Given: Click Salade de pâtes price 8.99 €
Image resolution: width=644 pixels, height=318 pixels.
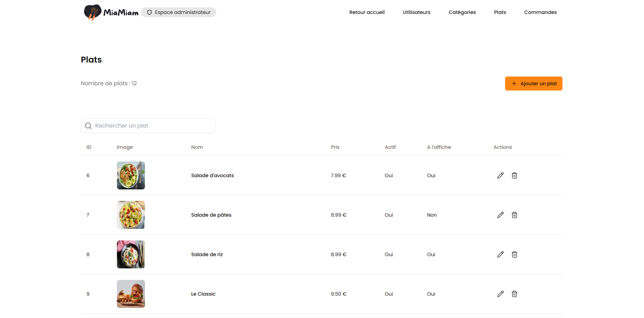Looking at the screenshot, I should [x=339, y=215].
